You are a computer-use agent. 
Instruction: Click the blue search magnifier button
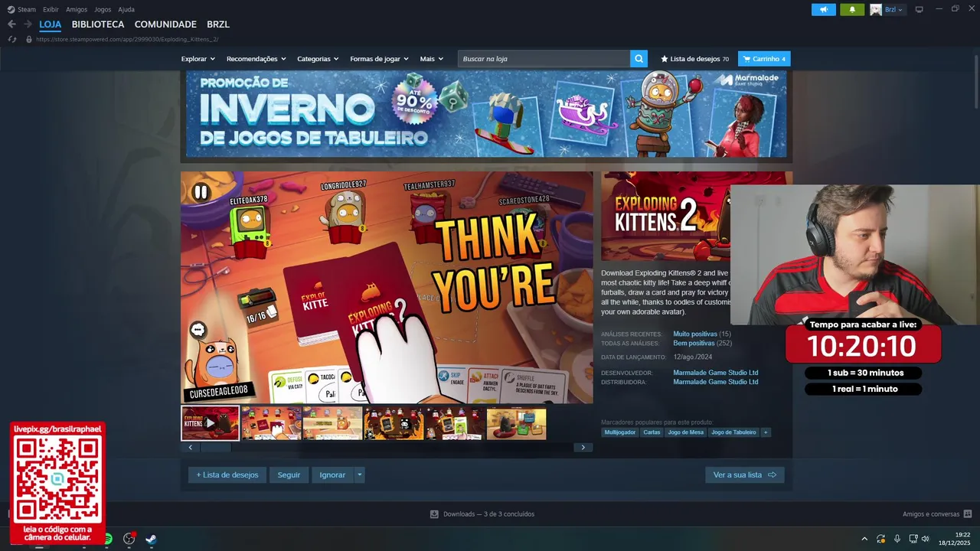point(639,59)
